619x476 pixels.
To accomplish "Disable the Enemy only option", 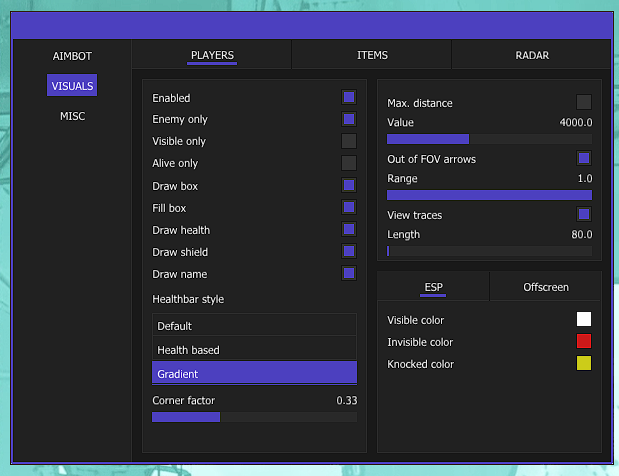I will tap(349, 119).
